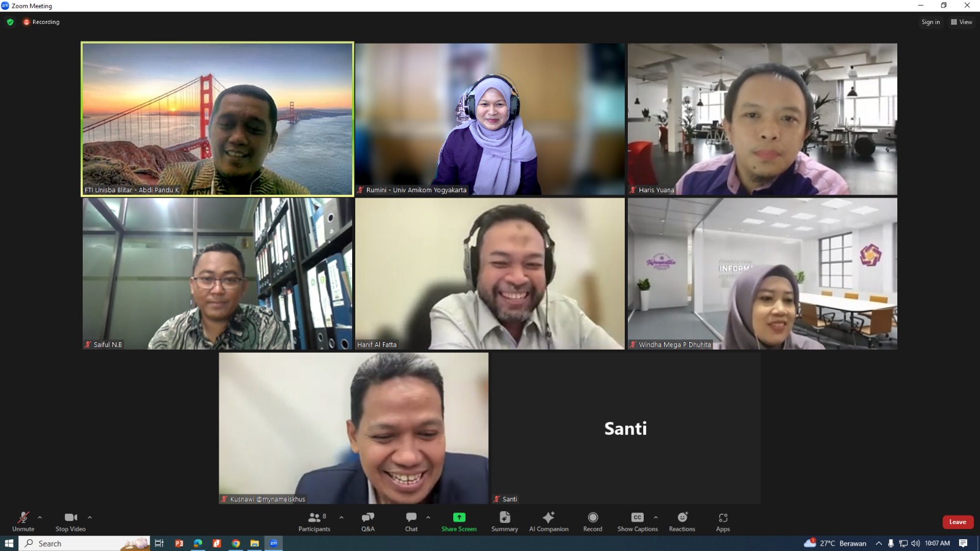Open the Chat panel

click(x=411, y=521)
